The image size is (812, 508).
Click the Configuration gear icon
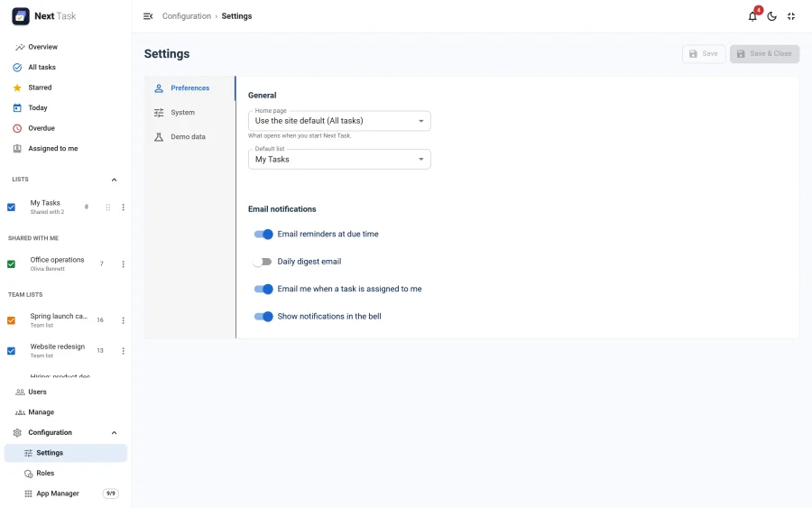click(17, 433)
